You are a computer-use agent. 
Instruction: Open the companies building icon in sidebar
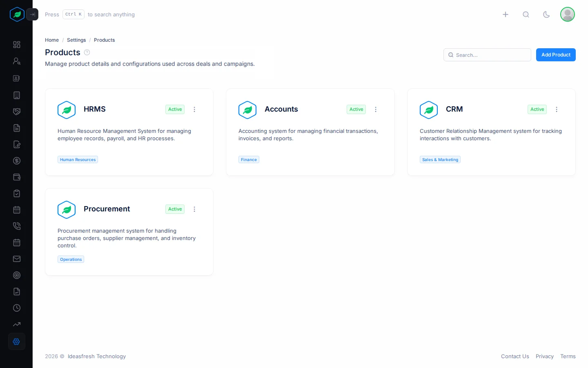[17, 95]
